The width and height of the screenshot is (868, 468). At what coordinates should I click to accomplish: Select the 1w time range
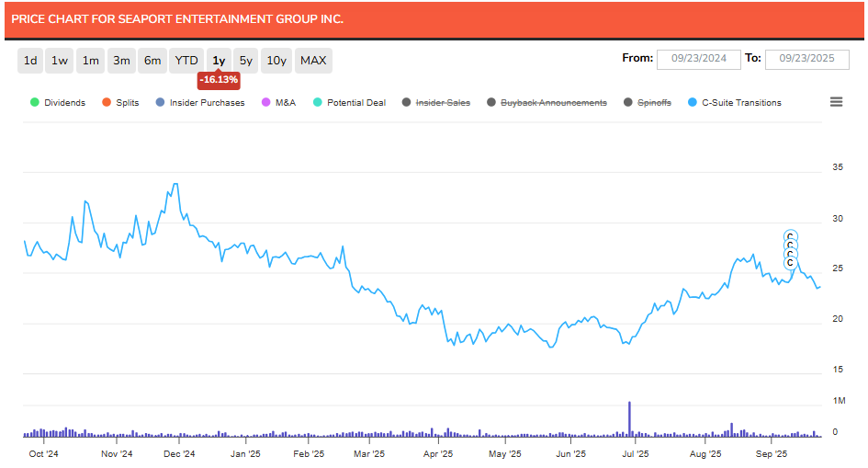point(60,61)
